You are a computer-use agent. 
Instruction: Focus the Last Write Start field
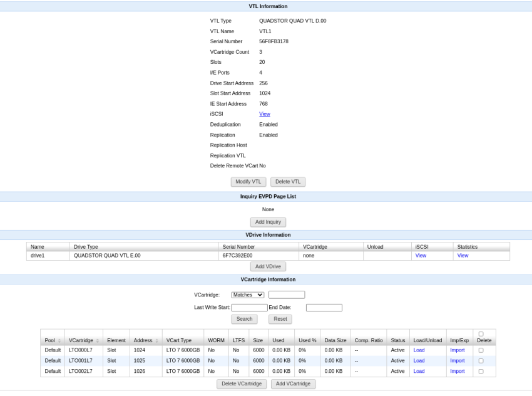[249, 308]
